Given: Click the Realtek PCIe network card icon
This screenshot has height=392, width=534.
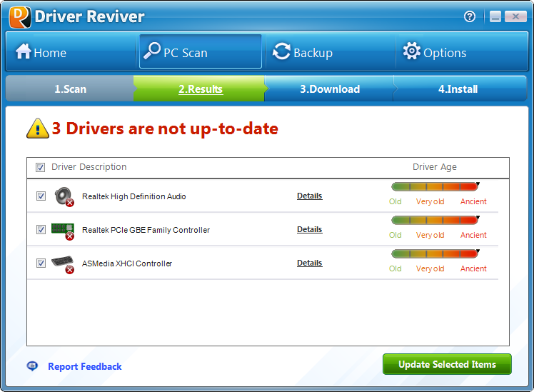Looking at the screenshot, I should click(x=63, y=230).
